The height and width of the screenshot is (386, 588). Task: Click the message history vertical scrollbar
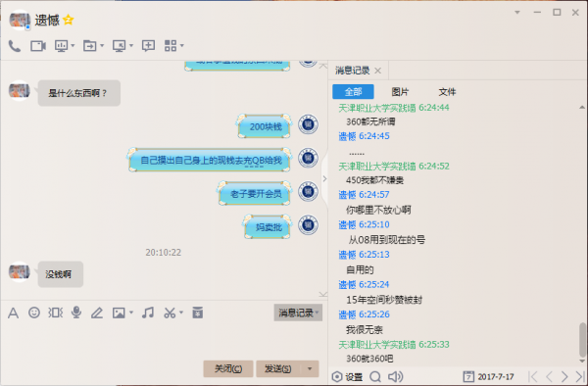click(582, 339)
